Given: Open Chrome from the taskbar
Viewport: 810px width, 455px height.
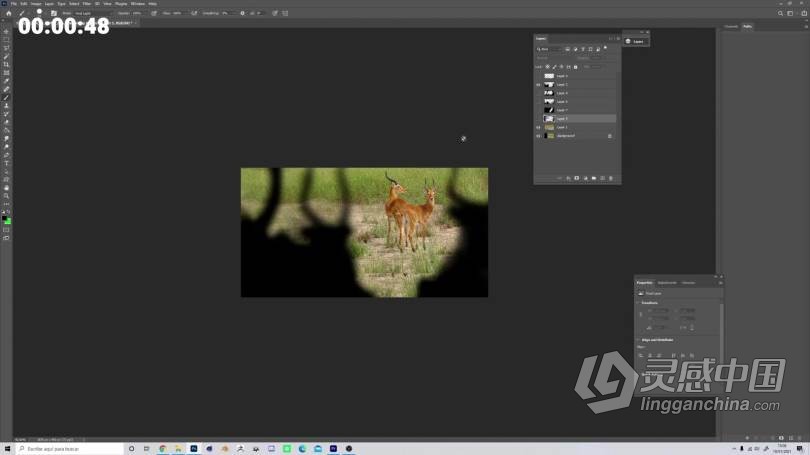Looking at the screenshot, I should [163, 449].
